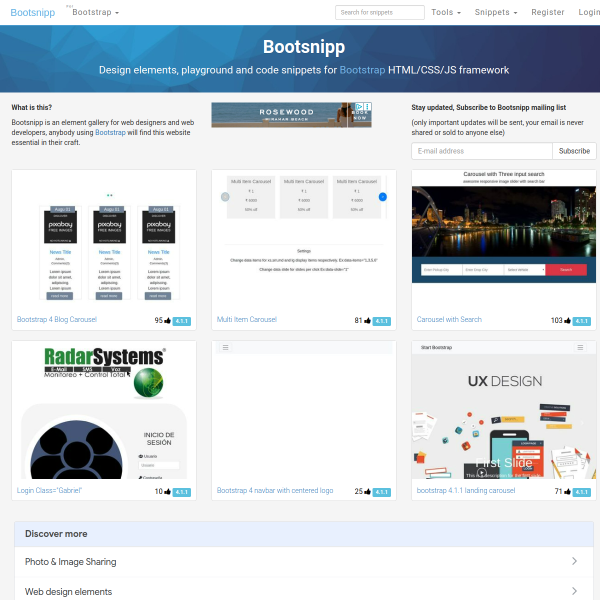Open the Carousel with Search link

click(449, 320)
